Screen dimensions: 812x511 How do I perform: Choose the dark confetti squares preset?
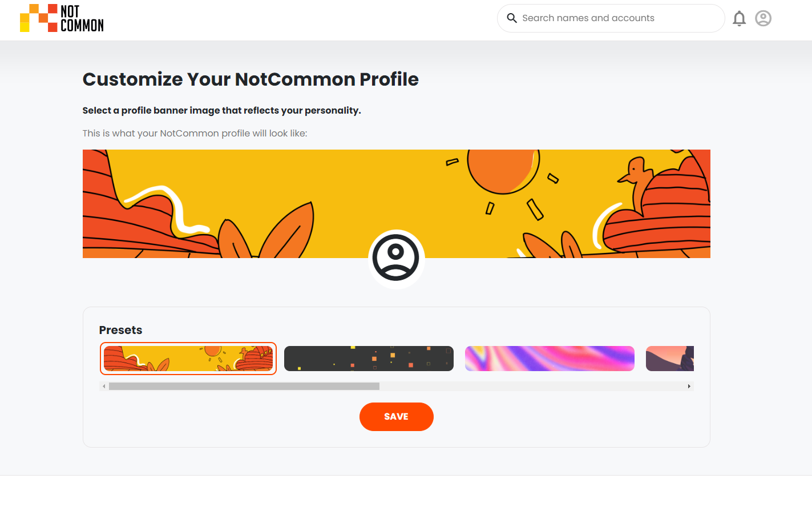[x=369, y=359]
